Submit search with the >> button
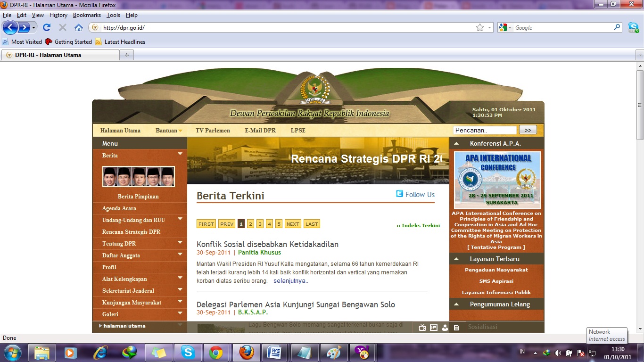644x362 pixels. pos(528,130)
